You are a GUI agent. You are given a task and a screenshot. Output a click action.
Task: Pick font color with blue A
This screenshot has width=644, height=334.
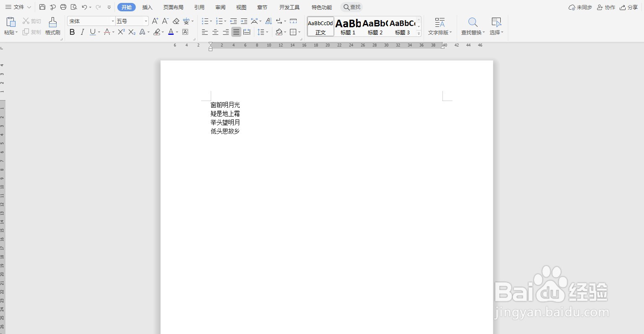171,32
